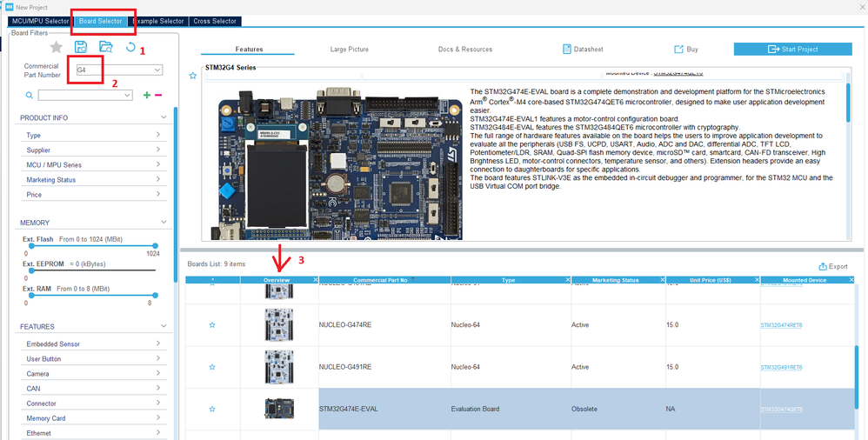
Task: Close the Mounted Device column with X
Action: [x=852, y=280]
